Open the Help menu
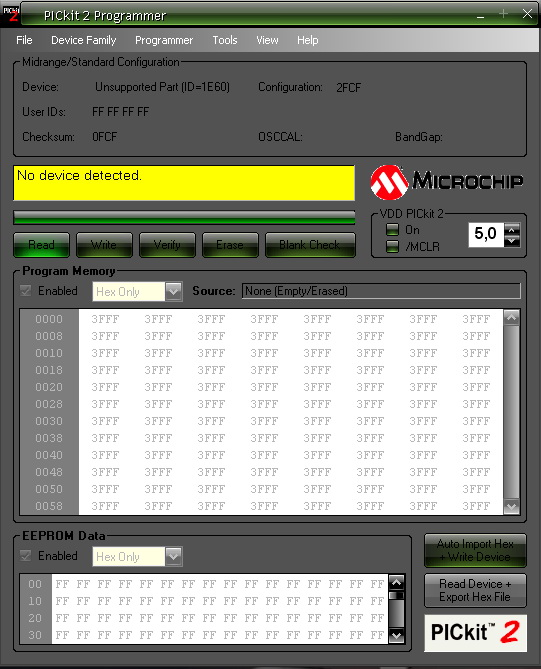Image resolution: width=541 pixels, height=669 pixels. 308,40
